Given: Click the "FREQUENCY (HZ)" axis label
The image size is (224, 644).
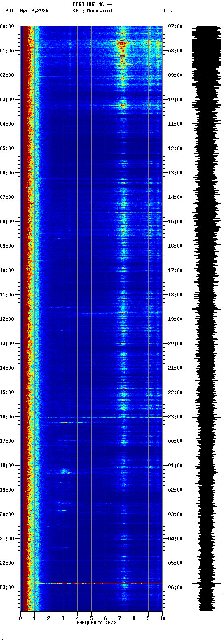Looking at the screenshot, I should click(x=96, y=623).
